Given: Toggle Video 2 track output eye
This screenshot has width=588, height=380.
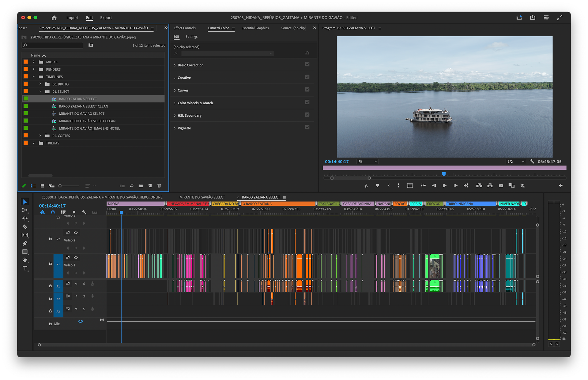Looking at the screenshot, I should pos(76,233).
